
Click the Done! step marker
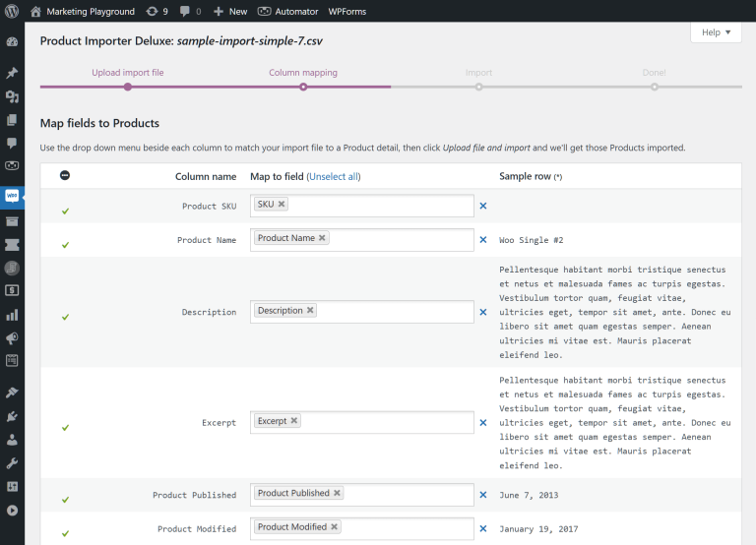655,87
